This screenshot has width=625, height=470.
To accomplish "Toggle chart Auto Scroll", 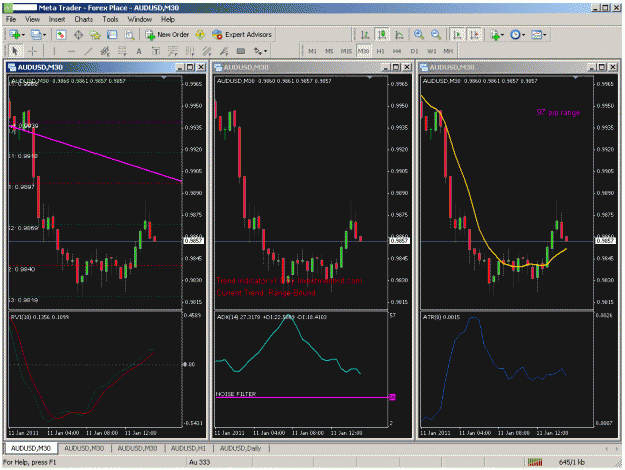I will [x=458, y=35].
